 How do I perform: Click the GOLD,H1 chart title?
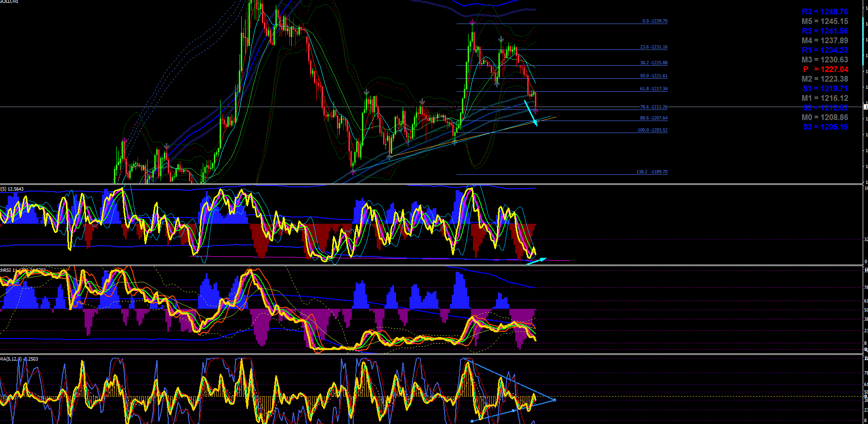(x=9, y=2)
